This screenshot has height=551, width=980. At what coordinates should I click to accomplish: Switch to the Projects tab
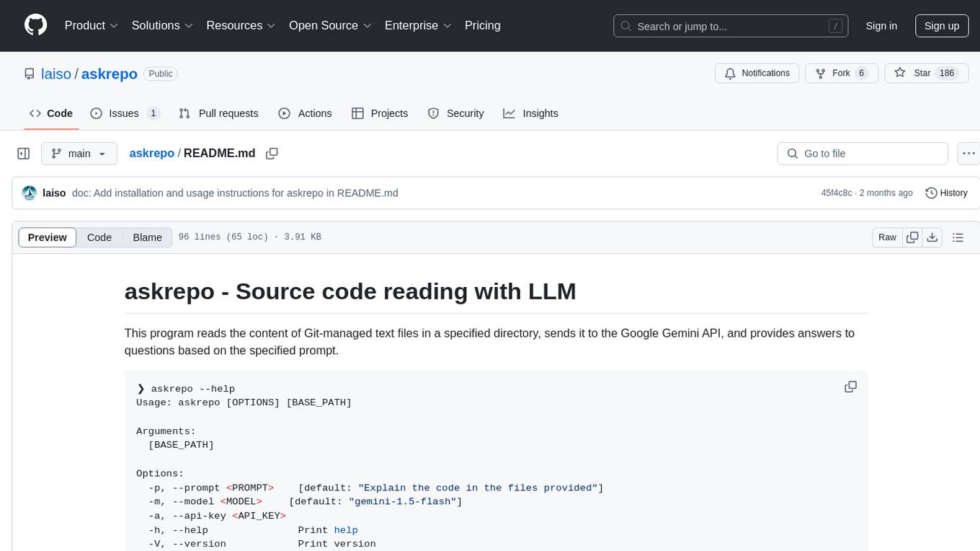(380, 113)
